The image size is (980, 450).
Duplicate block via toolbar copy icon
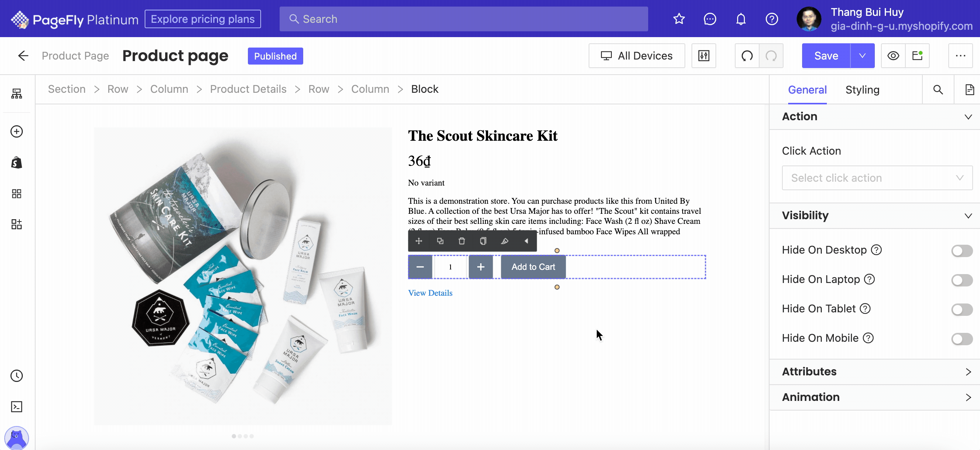[440, 241]
